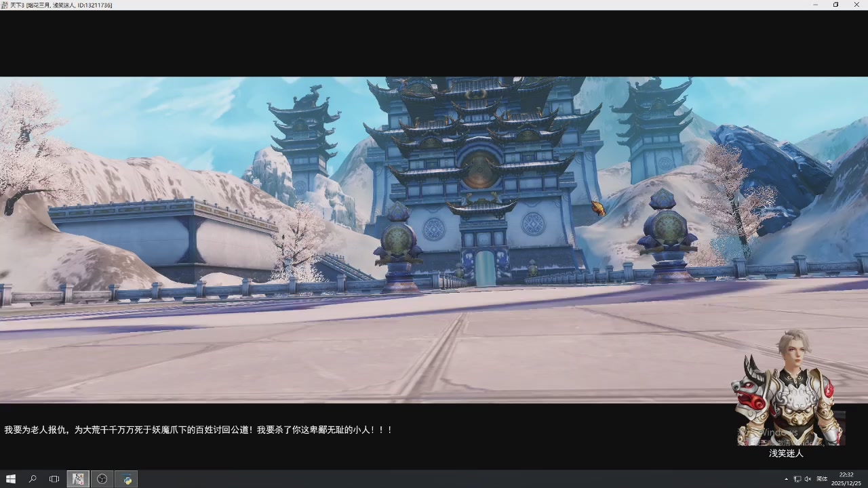868x488 pixels.
Task: Switch the 简体 input method indicator
Action: point(822,479)
